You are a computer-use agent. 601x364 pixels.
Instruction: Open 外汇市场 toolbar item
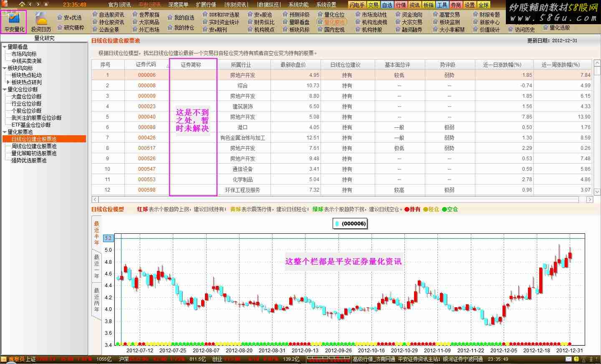click(x=146, y=30)
